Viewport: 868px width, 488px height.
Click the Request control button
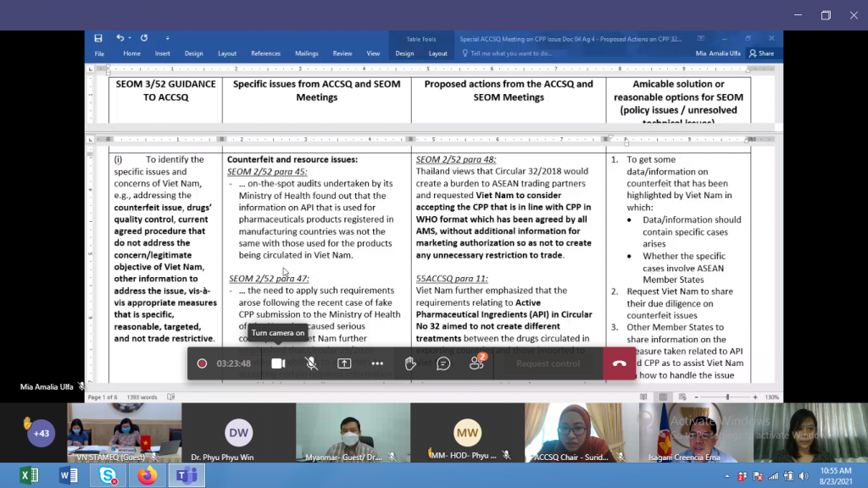pyautogui.click(x=548, y=363)
